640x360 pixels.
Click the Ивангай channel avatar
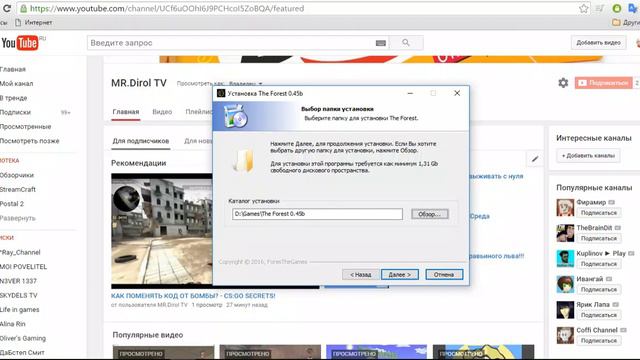(565, 284)
